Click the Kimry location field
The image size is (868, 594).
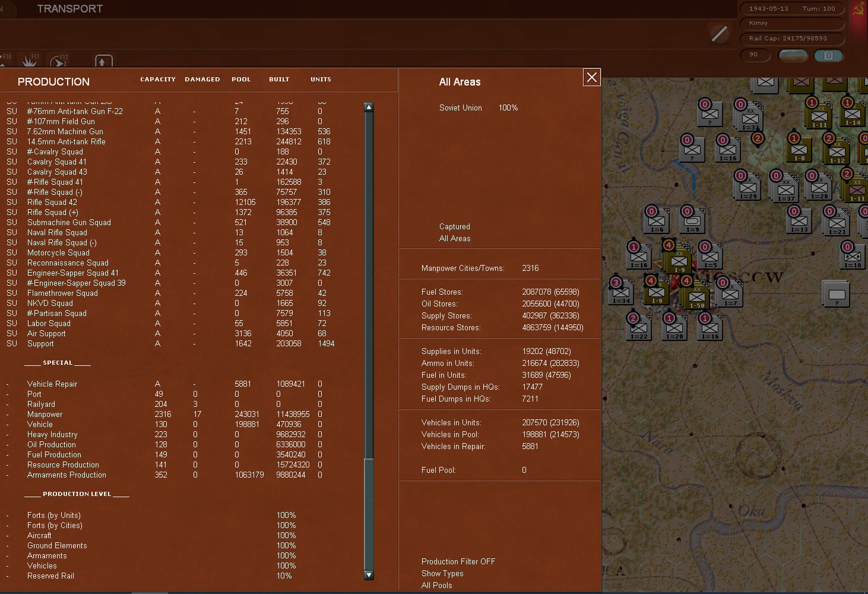(792, 24)
